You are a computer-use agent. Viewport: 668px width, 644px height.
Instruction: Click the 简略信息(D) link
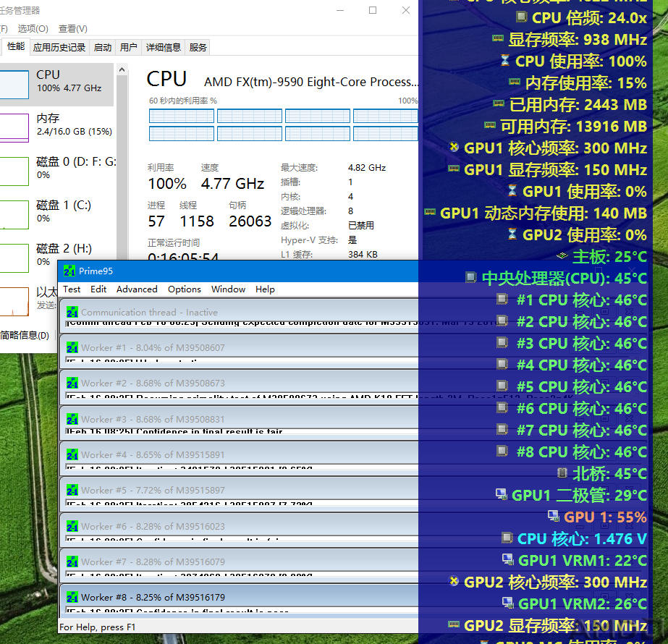click(25, 335)
